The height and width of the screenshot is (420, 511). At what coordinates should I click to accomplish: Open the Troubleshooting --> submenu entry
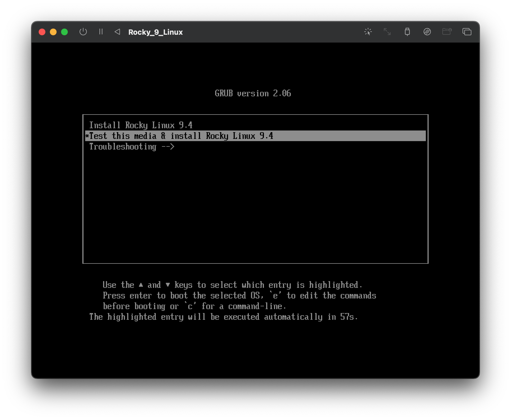pyautogui.click(x=255, y=146)
